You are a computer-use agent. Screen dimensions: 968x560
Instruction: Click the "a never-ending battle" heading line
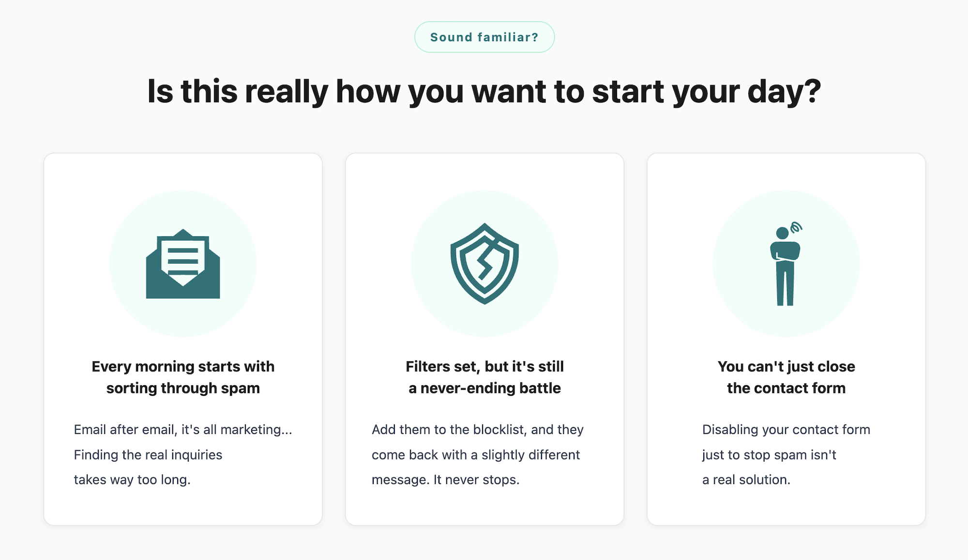coord(484,388)
